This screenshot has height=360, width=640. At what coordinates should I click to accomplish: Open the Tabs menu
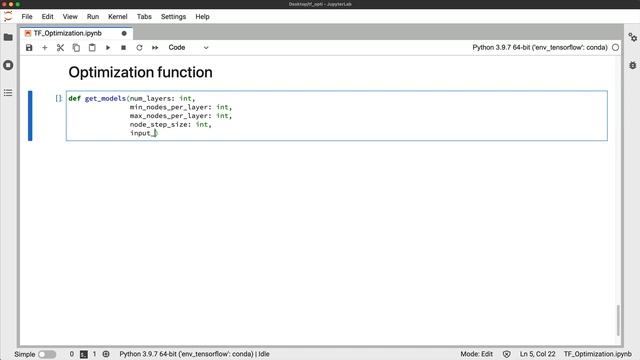point(144,17)
